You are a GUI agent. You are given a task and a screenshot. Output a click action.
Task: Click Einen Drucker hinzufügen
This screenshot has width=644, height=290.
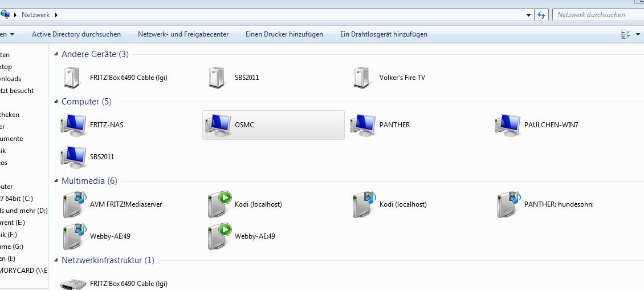click(284, 34)
